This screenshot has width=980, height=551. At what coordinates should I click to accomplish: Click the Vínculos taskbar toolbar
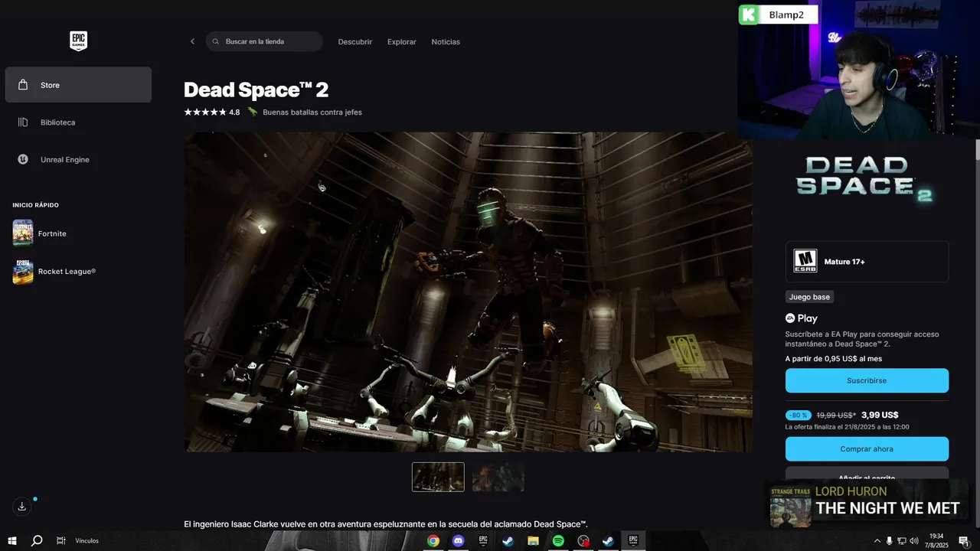[x=87, y=540]
